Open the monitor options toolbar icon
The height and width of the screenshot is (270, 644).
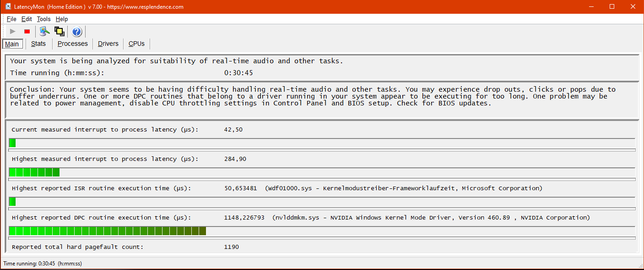coord(44,31)
